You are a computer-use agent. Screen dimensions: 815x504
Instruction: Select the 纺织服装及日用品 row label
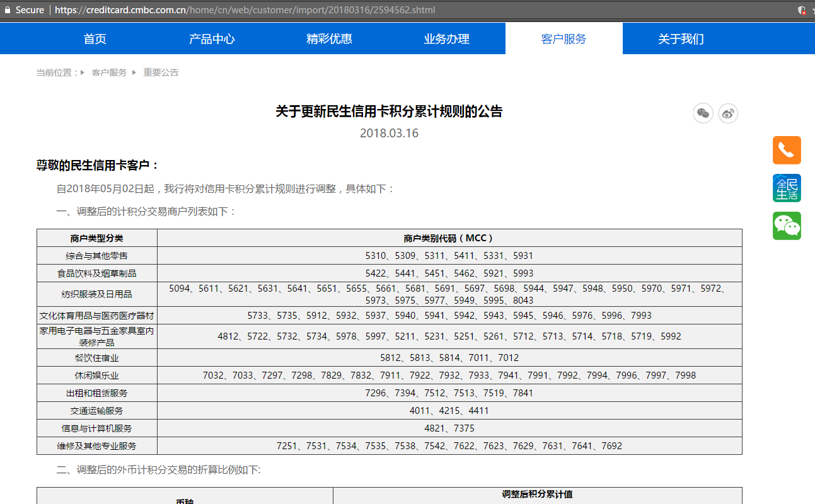[97, 294]
